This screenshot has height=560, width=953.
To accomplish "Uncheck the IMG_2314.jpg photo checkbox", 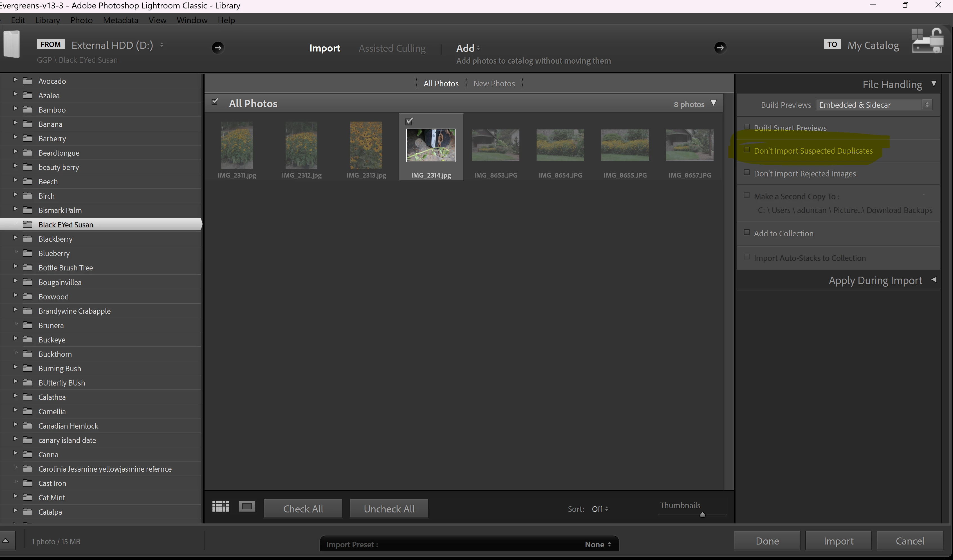I will click(x=409, y=121).
